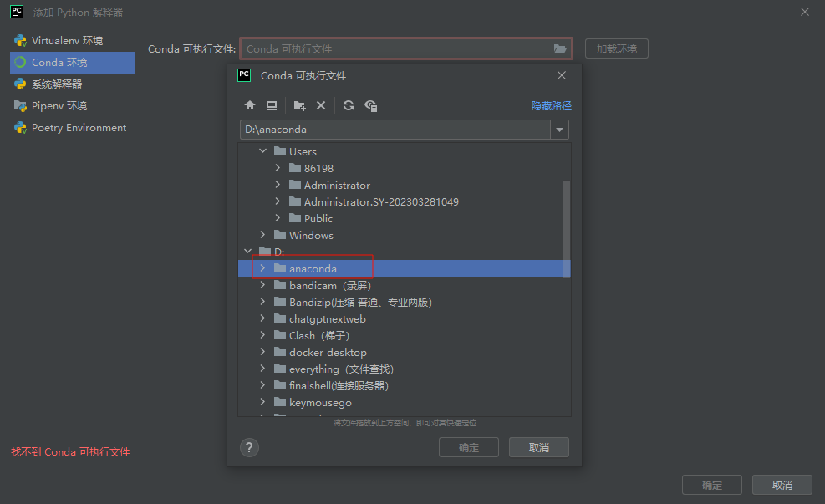Click 加载环境 button
Screen dimensions: 825x504
[x=617, y=49]
